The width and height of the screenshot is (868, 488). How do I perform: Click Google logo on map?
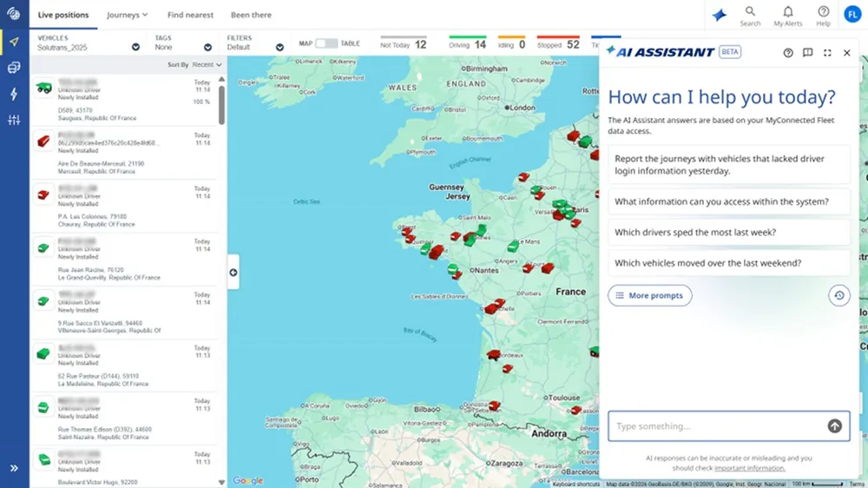pos(247,480)
